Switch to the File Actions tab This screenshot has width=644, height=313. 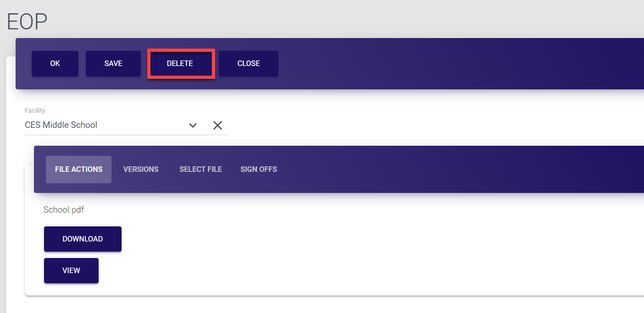(x=78, y=170)
